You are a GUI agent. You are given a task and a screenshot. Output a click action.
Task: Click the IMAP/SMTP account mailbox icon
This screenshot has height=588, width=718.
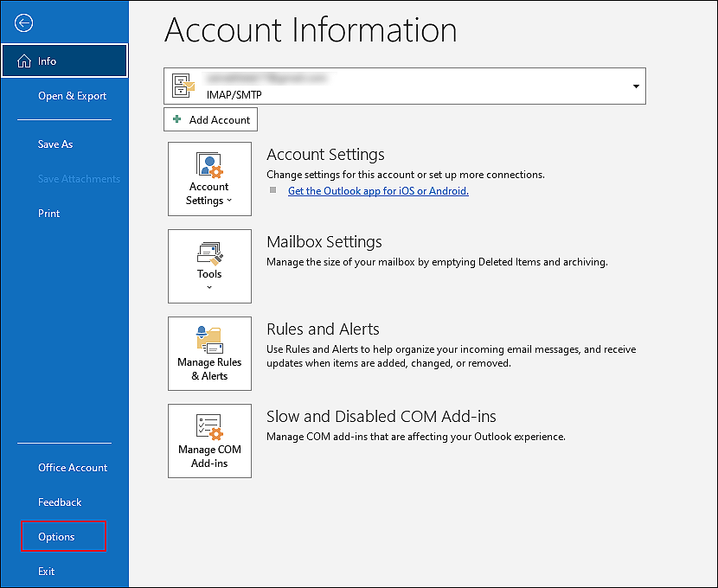[x=183, y=86]
